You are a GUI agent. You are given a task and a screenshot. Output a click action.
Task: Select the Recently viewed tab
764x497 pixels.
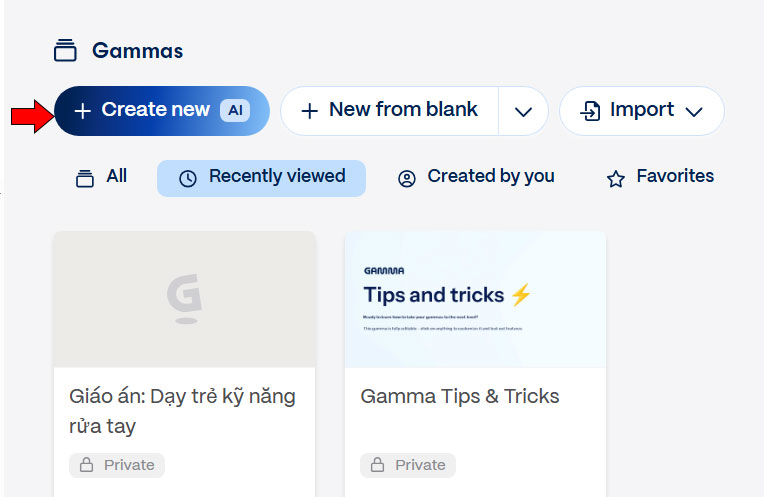pyautogui.click(x=262, y=177)
